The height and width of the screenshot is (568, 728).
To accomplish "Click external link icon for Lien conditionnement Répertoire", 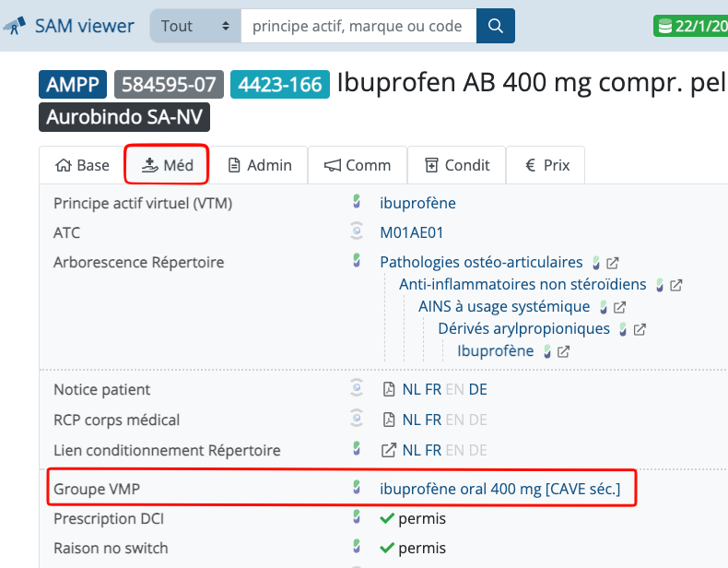I will point(389,450).
